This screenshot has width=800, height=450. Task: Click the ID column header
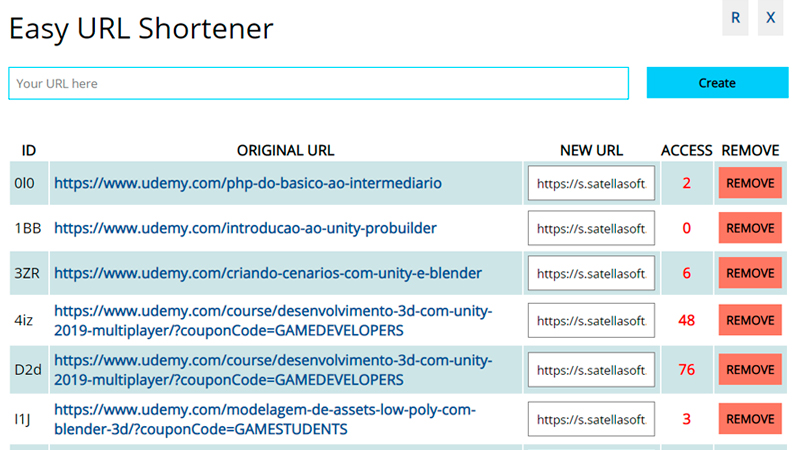(x=29, y=151)
